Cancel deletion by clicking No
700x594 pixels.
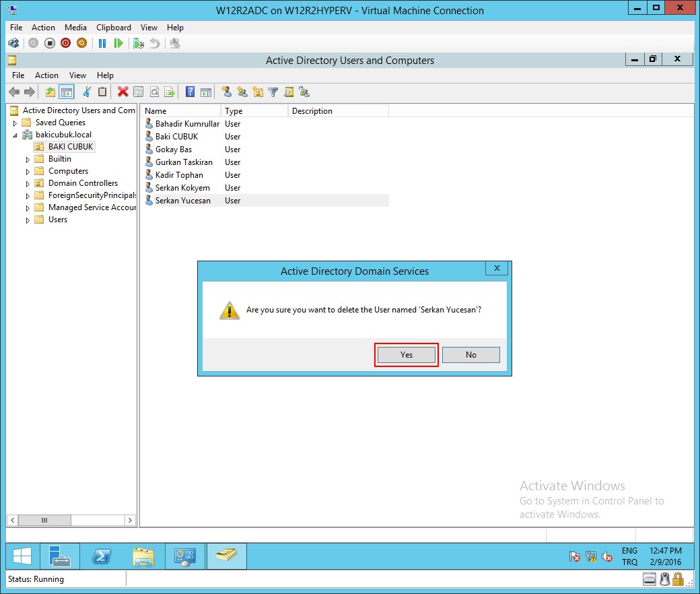click(x=471, y=355)
